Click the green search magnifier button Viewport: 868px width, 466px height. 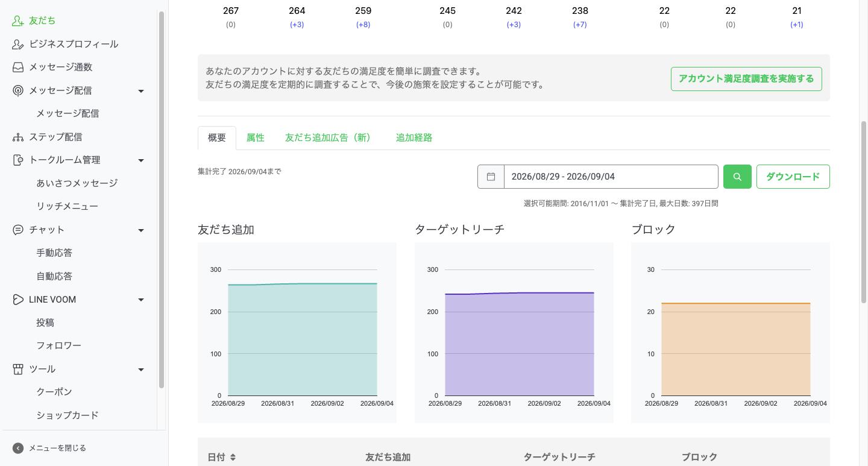point(737,177)
